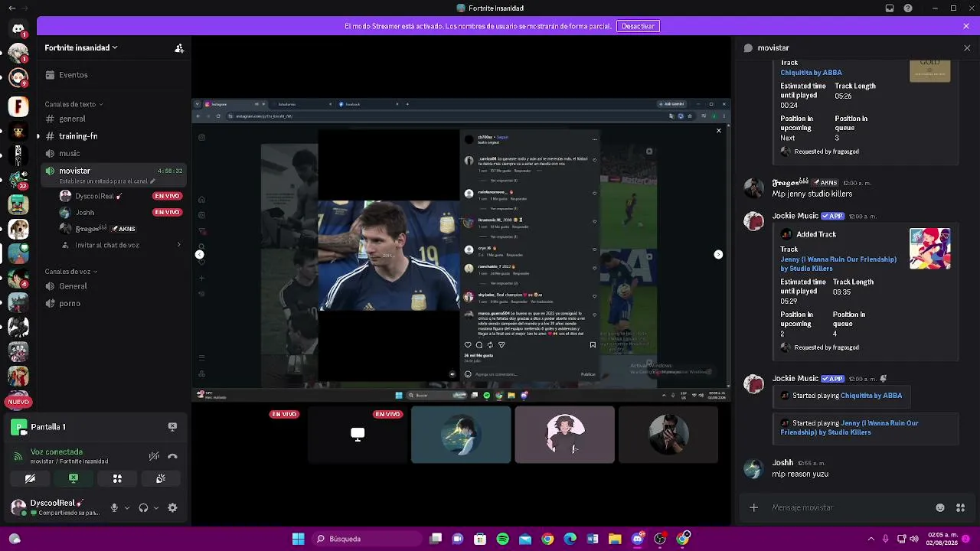This screenshot has height=551, width=980.
Task: Open the emoji picker
Action: click(940, 507)
